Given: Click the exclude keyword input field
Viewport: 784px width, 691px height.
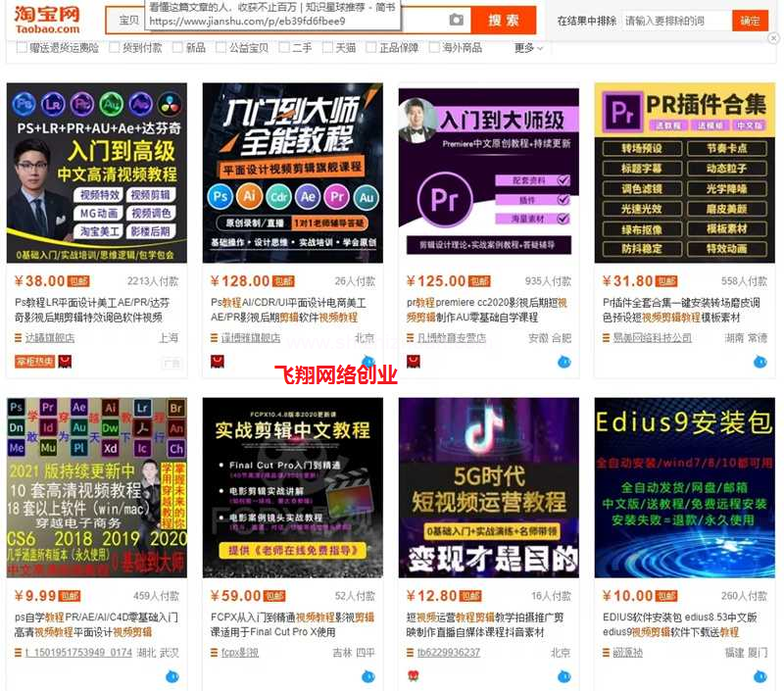Looking at the screenshot, I should coord(676,21).
